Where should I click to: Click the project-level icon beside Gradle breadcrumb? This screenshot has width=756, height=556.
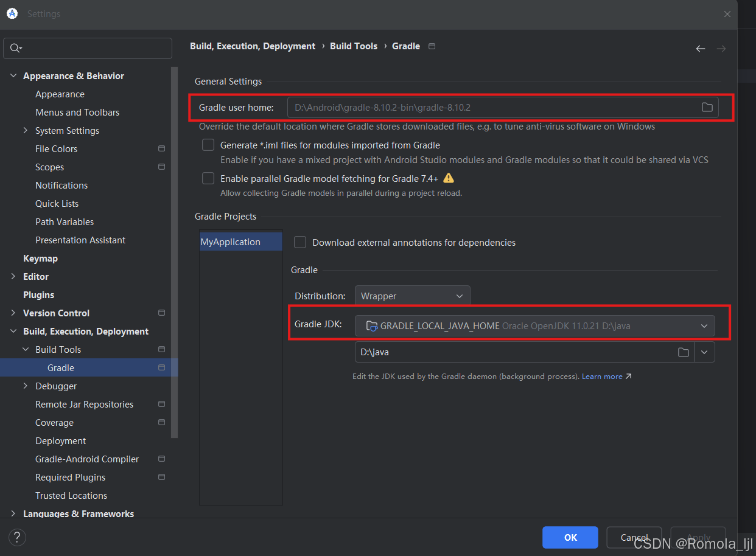[x=432, y=46]
